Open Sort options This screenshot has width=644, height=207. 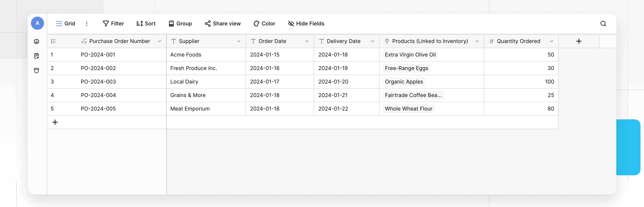[x=146, y=24]
